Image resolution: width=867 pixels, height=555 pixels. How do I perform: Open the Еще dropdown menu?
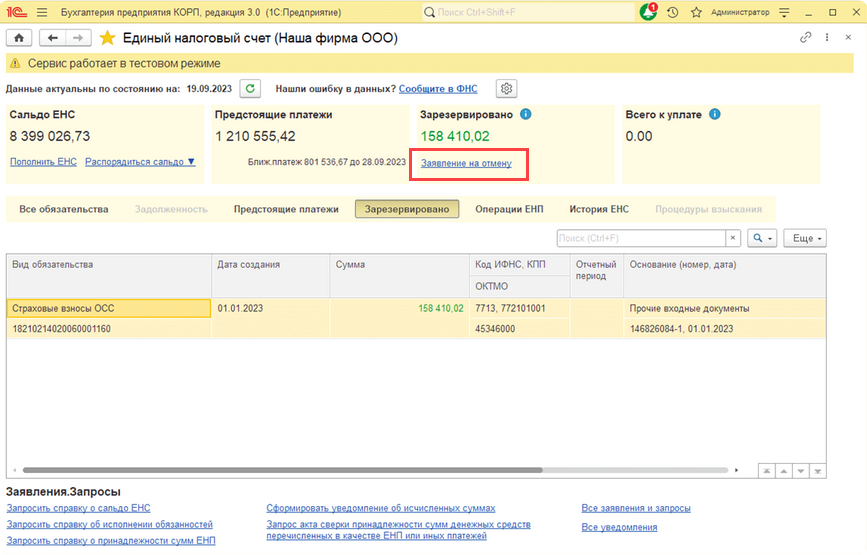(805, 238)
